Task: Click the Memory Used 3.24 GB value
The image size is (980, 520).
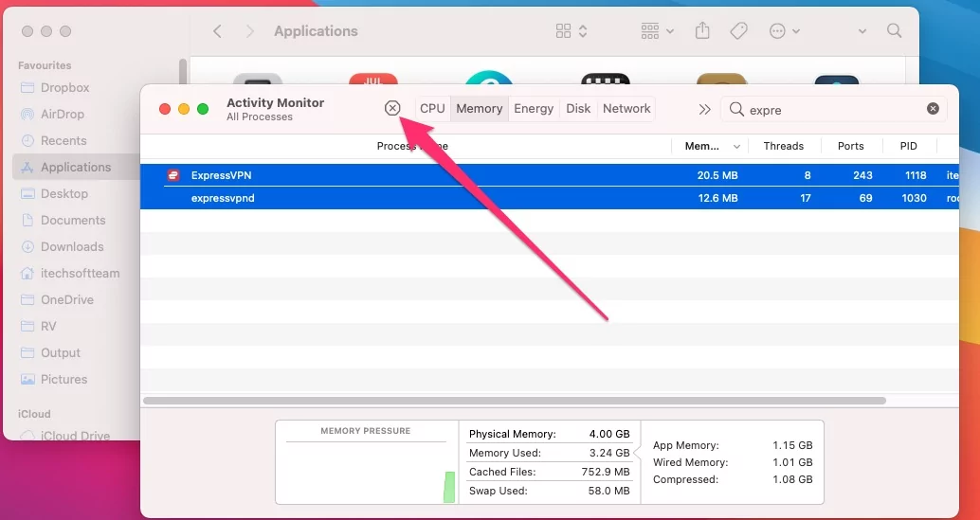Action: pyautogui.click(x=609, y=453)
